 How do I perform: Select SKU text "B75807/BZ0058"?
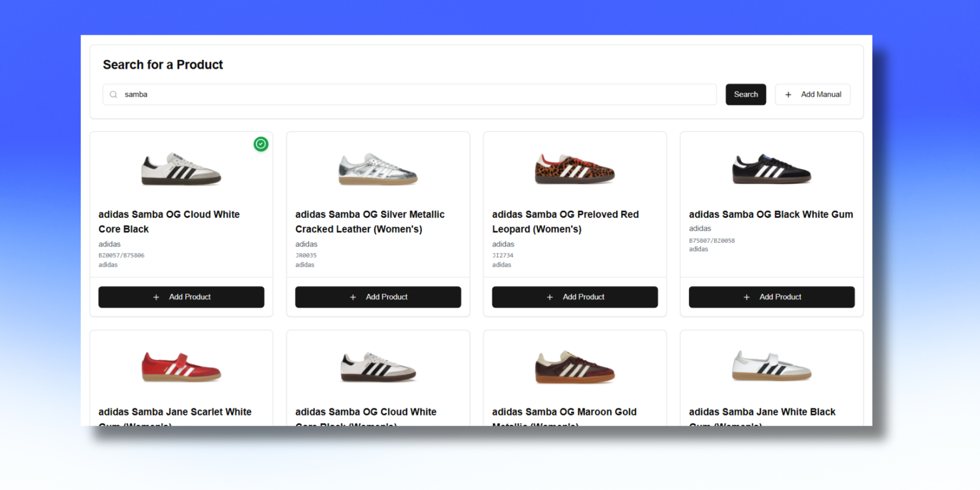712,240
